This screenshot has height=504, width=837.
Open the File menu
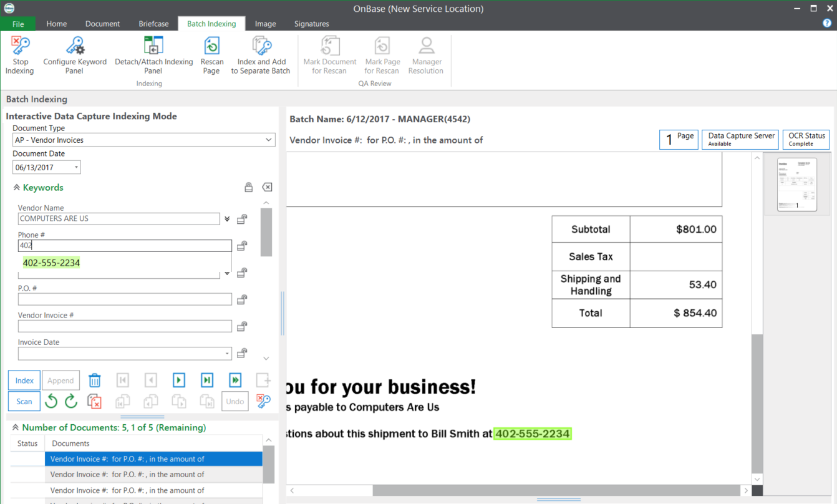tap(18, 24)
